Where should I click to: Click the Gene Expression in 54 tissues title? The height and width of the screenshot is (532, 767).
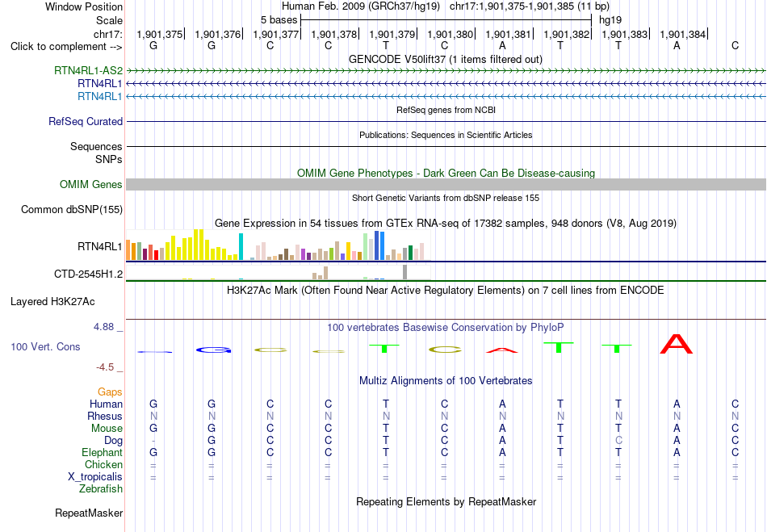[446, 224]
